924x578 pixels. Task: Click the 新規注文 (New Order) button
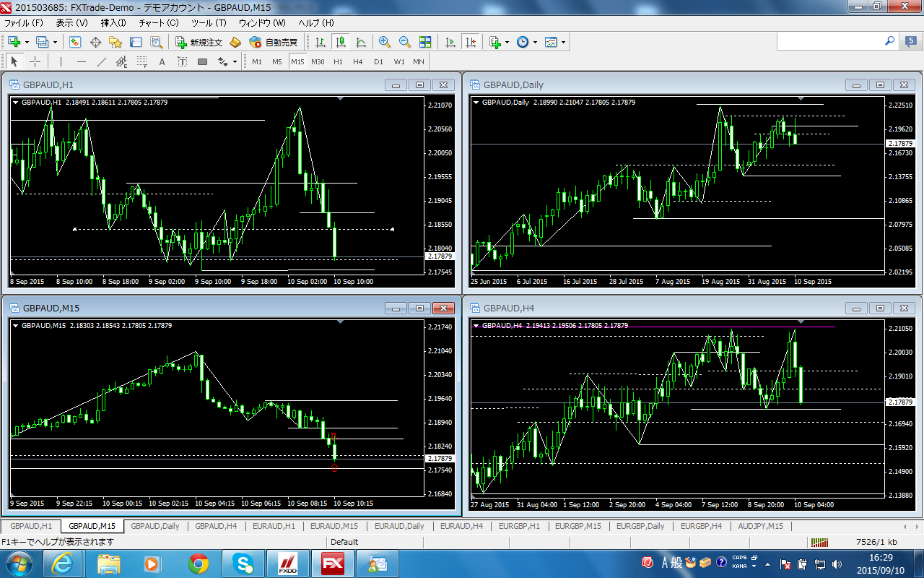pyautogui.click(x=199, y=42)
